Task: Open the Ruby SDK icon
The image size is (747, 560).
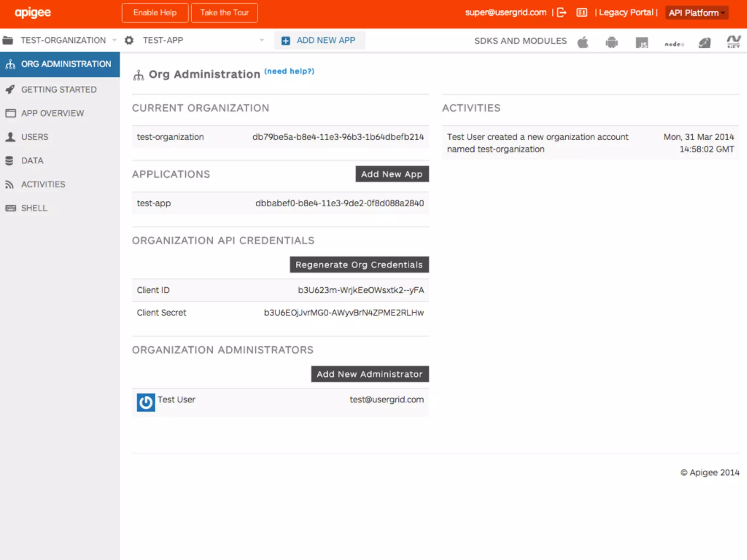Action: (x=704, y=43)
